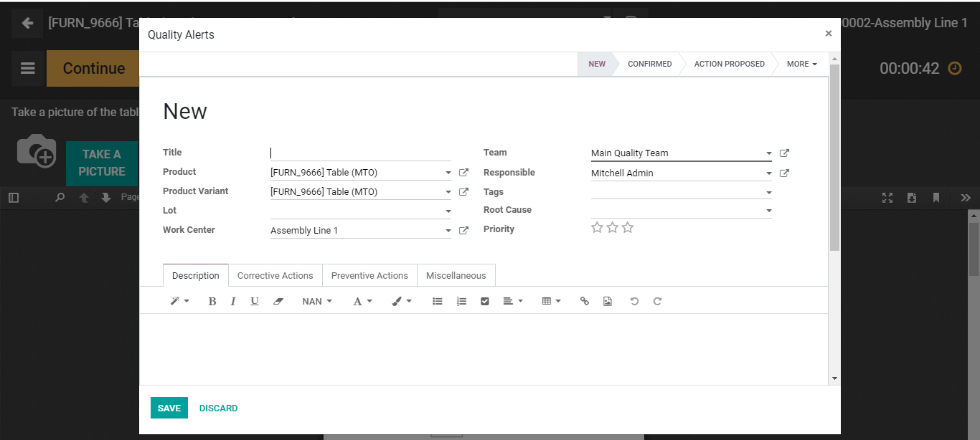
Task: Click the Title input field
Action: pyautogui.click(x=361, y=153)
